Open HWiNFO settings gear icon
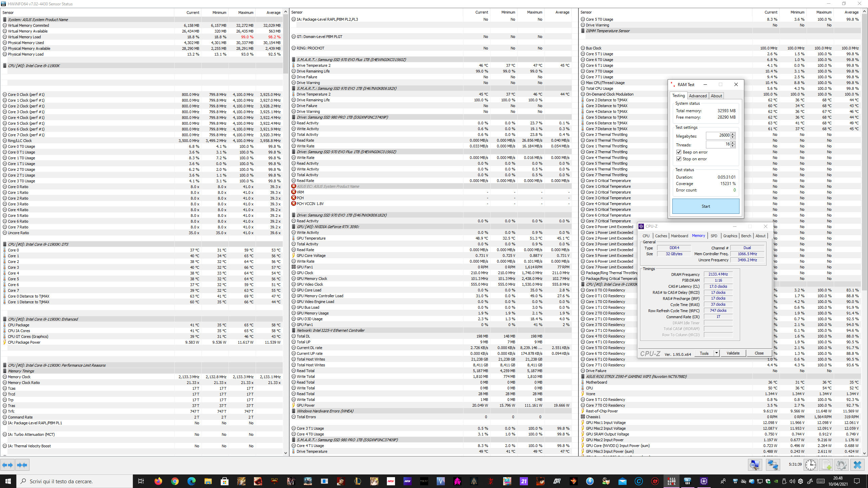 click(841, 465)
